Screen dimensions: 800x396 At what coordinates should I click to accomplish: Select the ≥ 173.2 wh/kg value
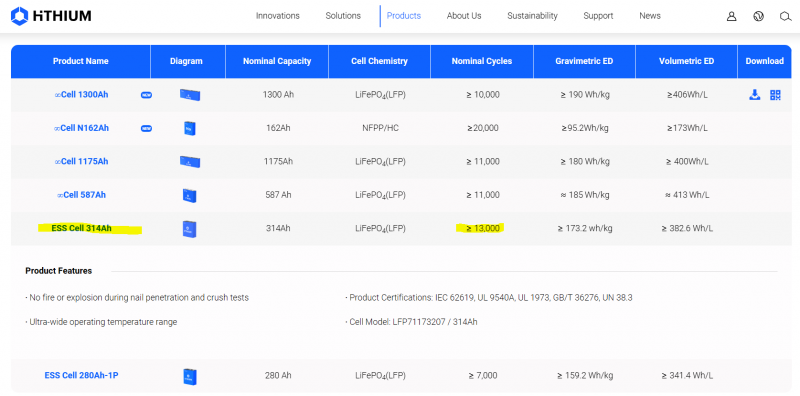click(x=585, y=228)
